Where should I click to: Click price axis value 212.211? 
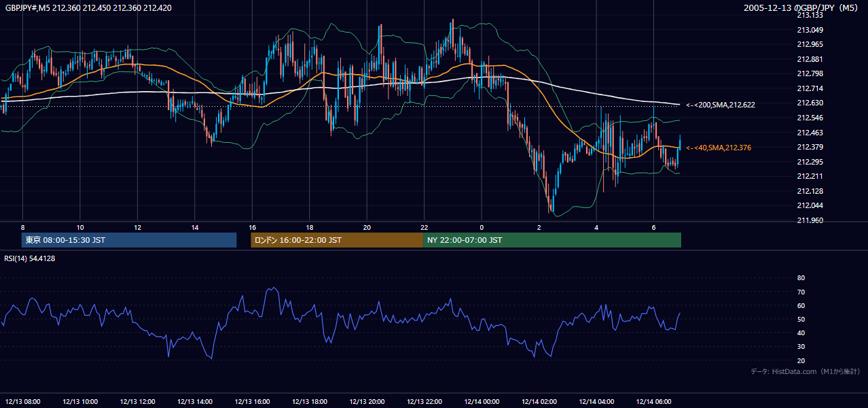[810, 176]
